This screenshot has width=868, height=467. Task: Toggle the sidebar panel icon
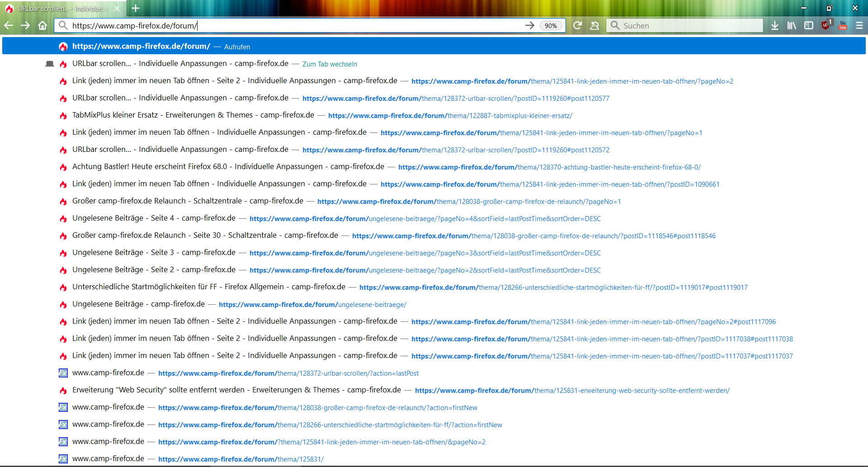click(809, 26)
